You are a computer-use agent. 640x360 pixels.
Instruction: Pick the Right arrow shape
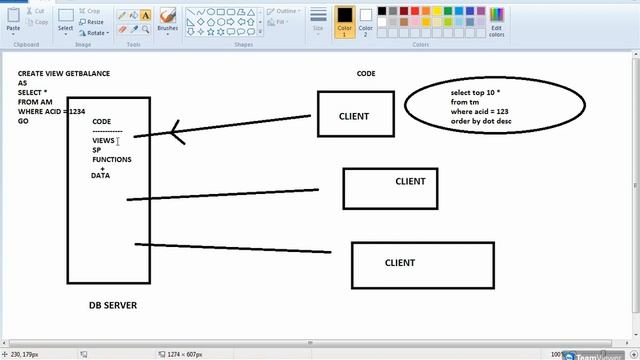[231, 22]
